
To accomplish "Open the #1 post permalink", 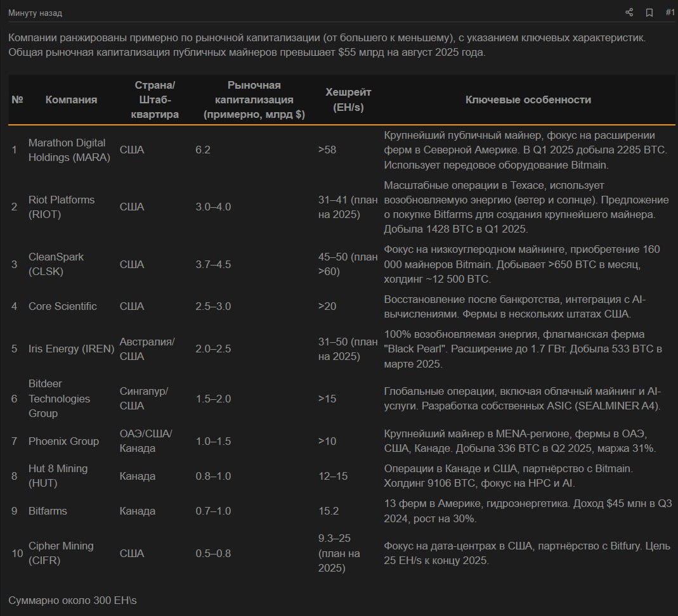I will [x=670, y=13].
